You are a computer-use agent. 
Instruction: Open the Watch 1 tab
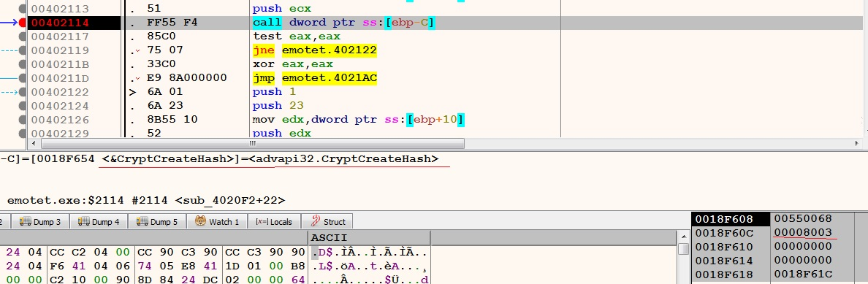(216, 222)
